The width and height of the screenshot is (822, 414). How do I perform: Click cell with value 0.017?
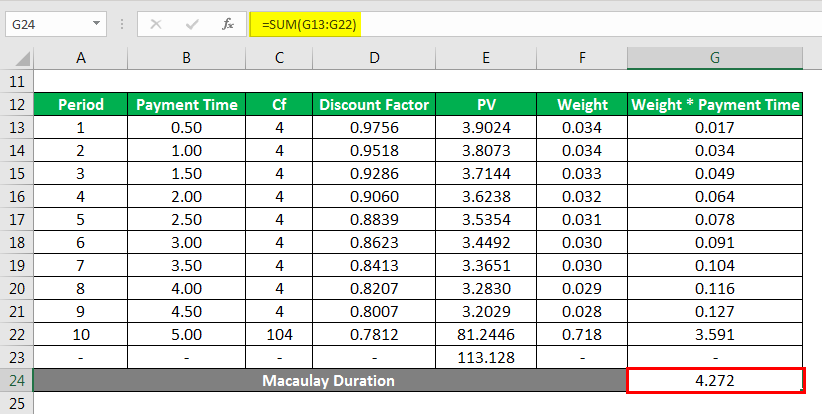point(715,127)
